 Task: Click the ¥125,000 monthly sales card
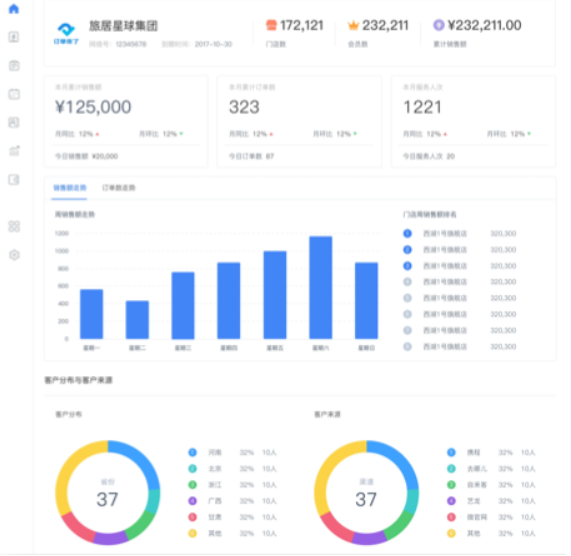pyautogui.click(x=126, y=121)
